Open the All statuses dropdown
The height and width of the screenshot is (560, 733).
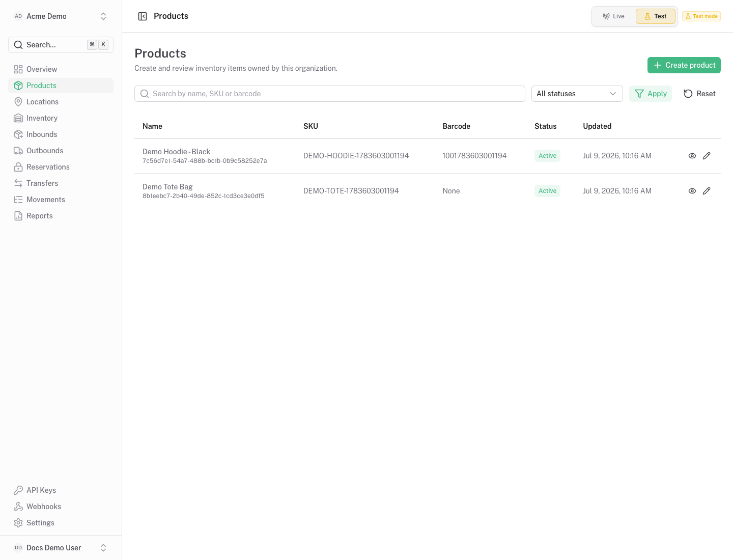click(x=577, y=94)
